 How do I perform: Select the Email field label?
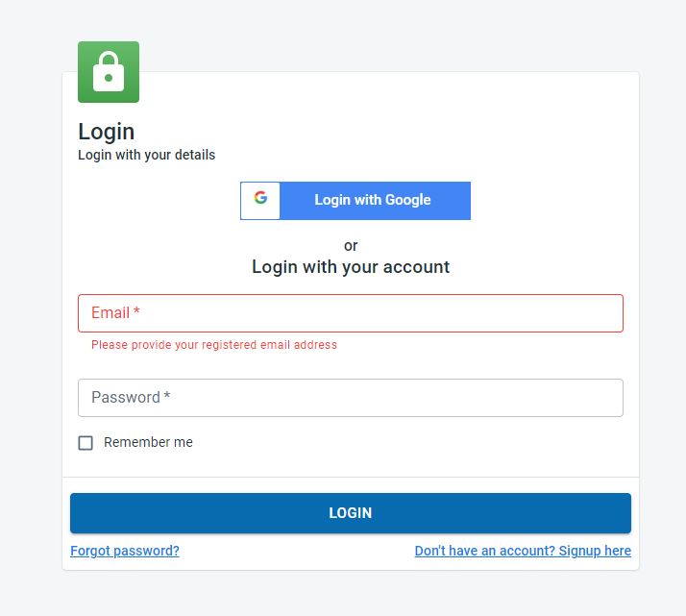[110, 313]
